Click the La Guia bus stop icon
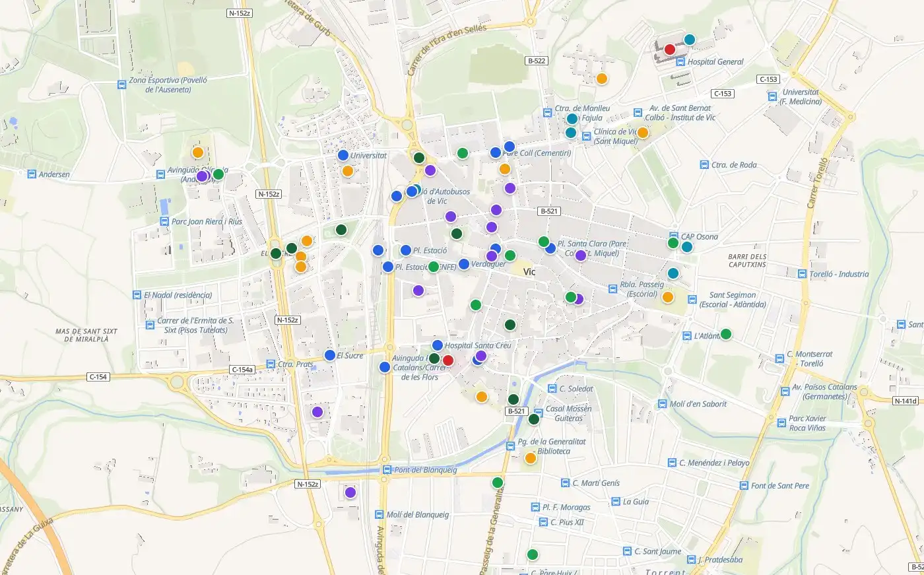Screen dimensions: 924x575 pos(616,502)
